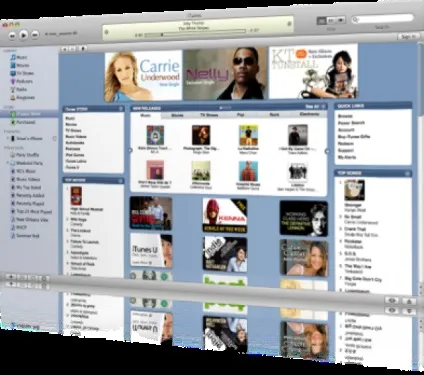Viewport: 424px width, 375px height.
Task: Click See All in New Releases
Action: [x=311, y=107]
